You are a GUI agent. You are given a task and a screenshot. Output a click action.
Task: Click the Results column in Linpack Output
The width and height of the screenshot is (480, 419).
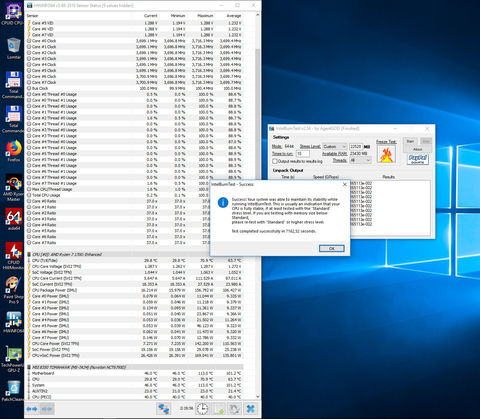tap(388, 177)
